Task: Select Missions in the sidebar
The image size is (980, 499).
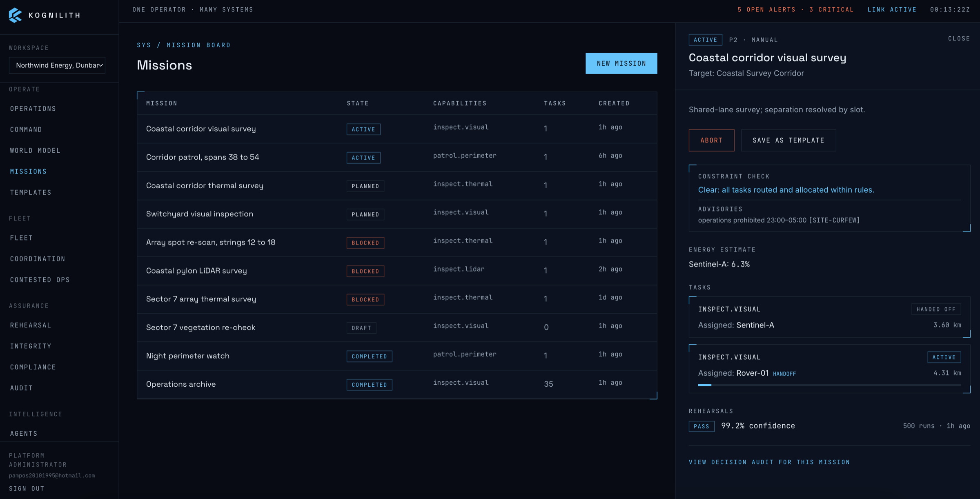Action: tap(28, 172)
